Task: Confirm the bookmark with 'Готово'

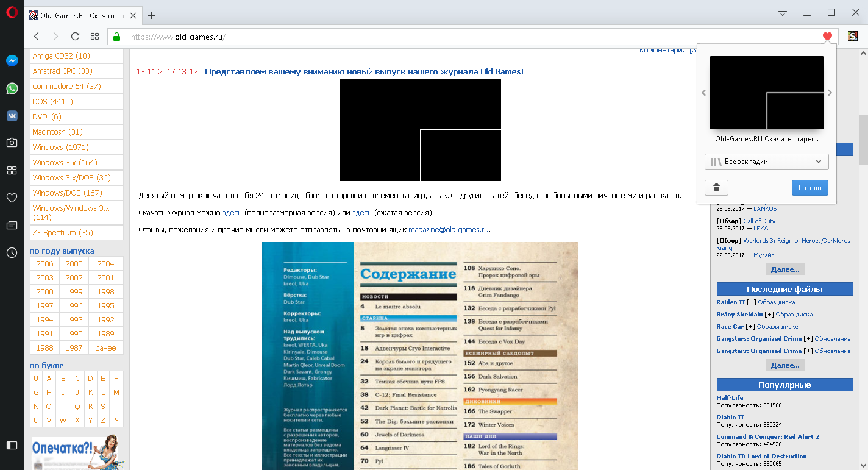Action: 810,188
